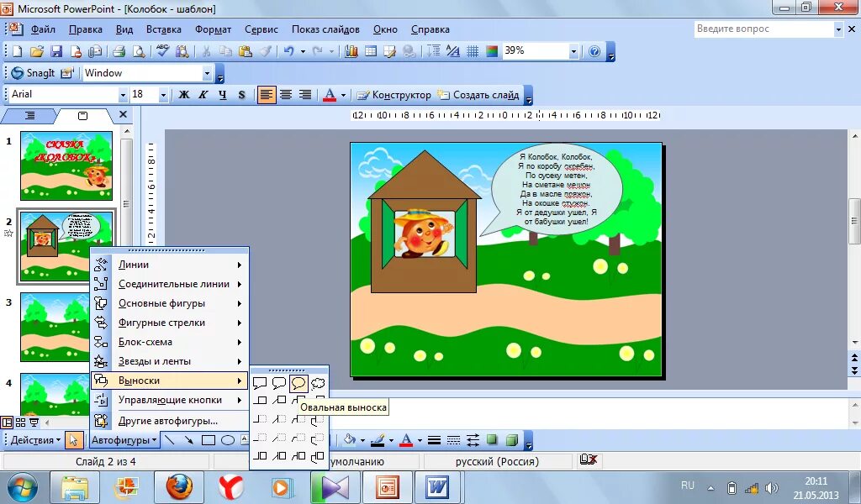Open the Звезды и ленты submenu
Image resolution: width=861 pixels, height=504 pixels.
click(x=169, y=361)
